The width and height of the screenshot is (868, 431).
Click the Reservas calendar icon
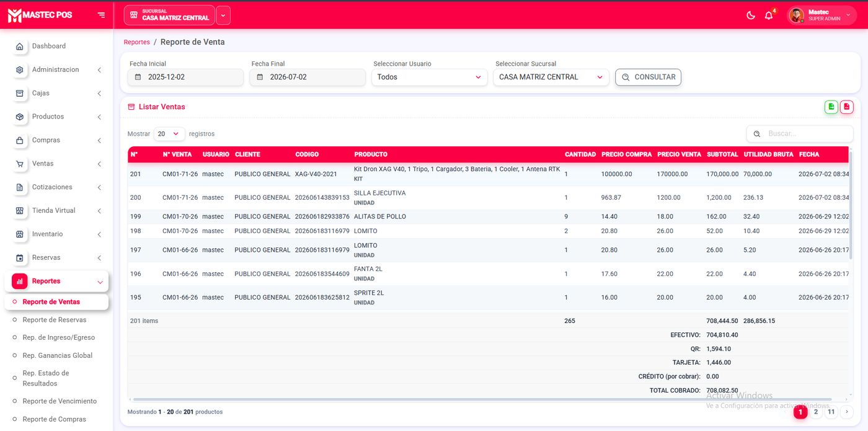pos(20,258)
